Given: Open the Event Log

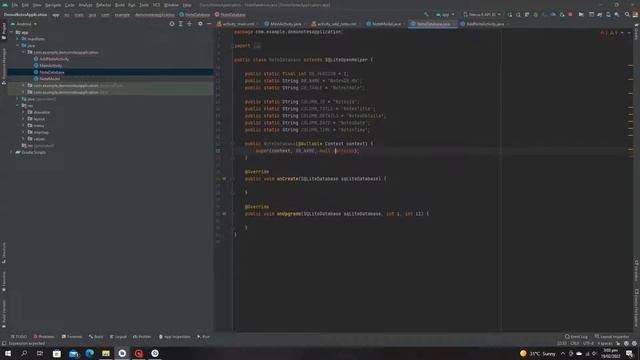Looking at the screenshot, I should coord(576,337).
